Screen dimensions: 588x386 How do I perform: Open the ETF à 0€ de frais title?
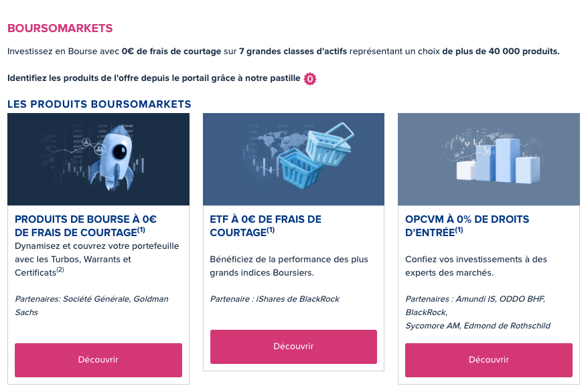click(x=266, y=226)
